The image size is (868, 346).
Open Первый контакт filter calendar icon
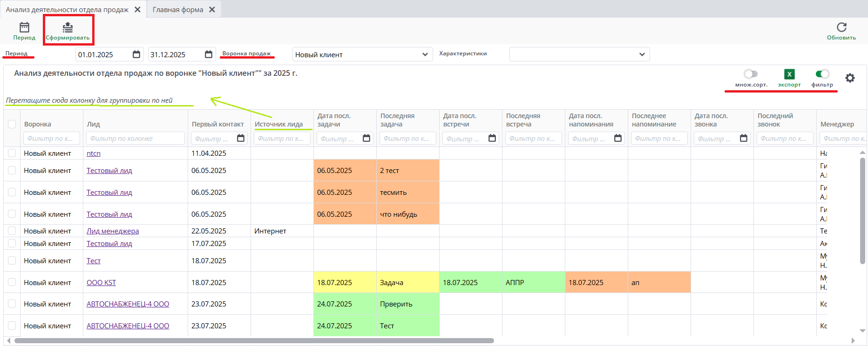click(x=241, y=138)
